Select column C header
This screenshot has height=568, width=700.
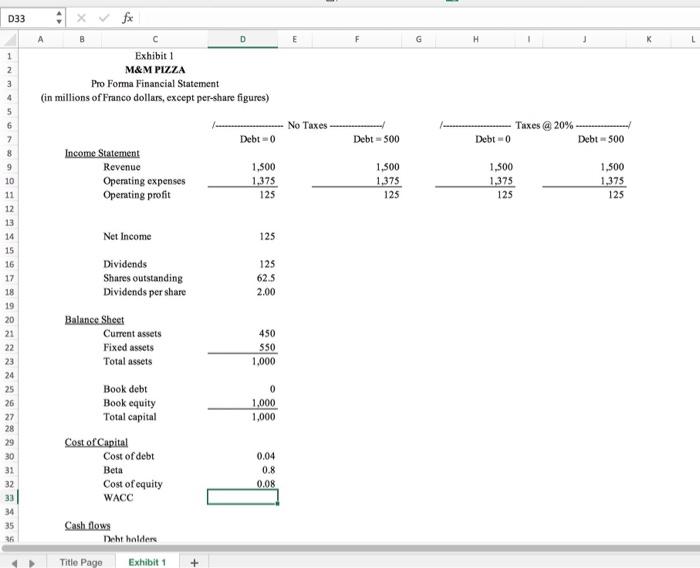click(155, 39)
